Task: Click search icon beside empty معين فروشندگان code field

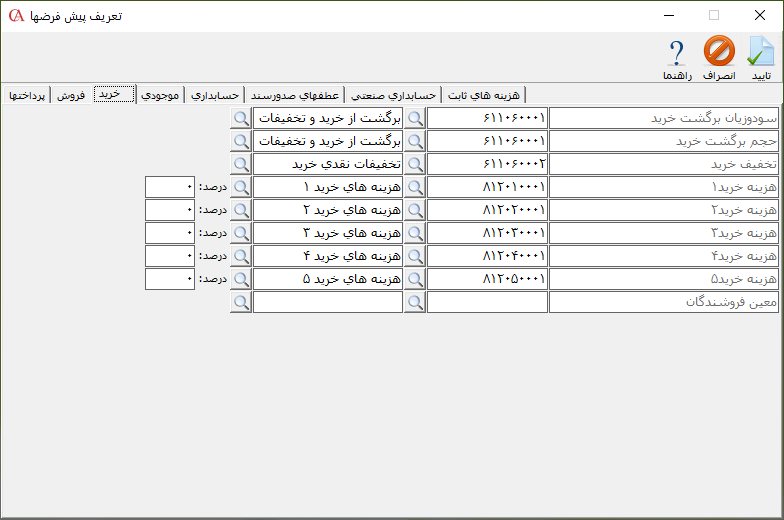Action: coord(415,302)
